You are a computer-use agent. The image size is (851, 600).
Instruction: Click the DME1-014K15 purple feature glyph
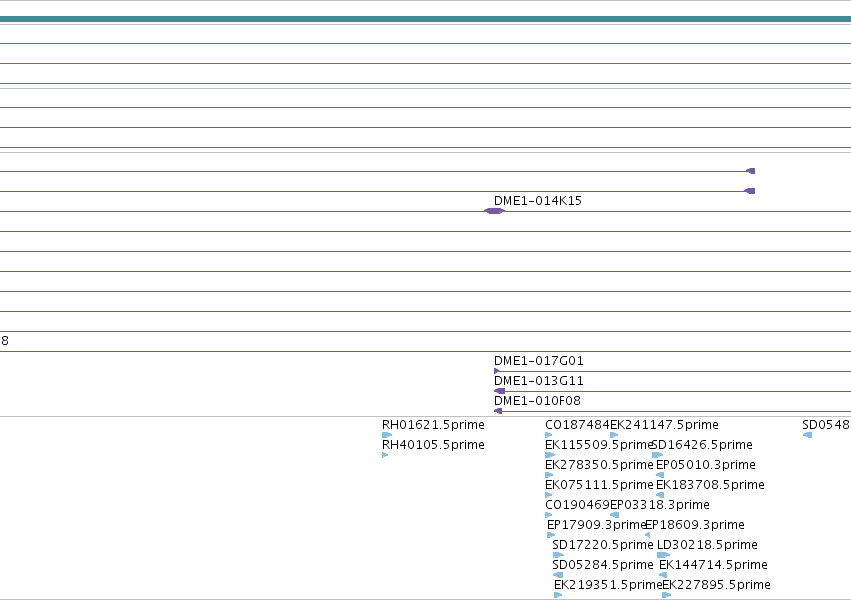pyautogui.click(x=494, y=211)
